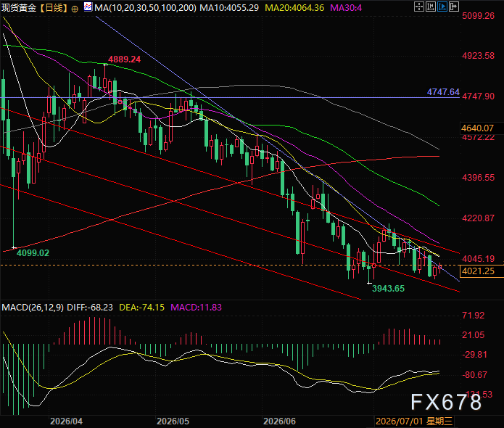Click the scroll-to-chart-start axis icon
The width and height of the screenshot is (504, 428).
click(x=431, y=7)
